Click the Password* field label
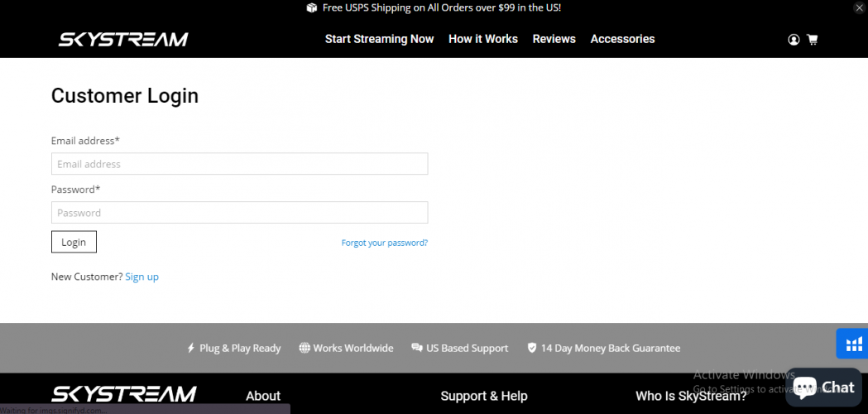The width and height of the screenshot is (868, 414). click(x=76, y=190)
